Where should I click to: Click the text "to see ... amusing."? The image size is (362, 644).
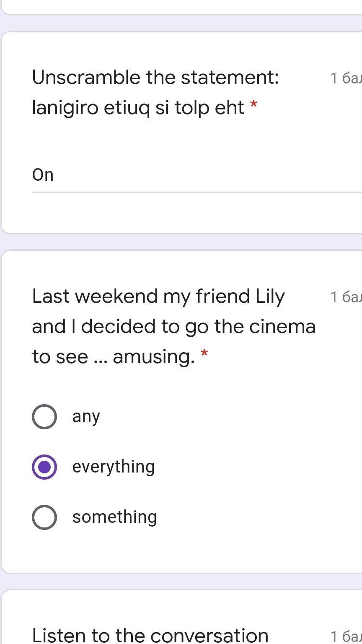tap(114, 357)
